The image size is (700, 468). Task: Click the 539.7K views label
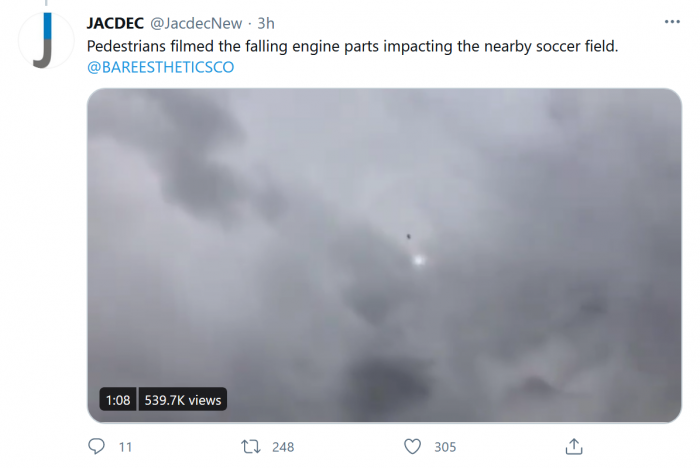[180, 400]
